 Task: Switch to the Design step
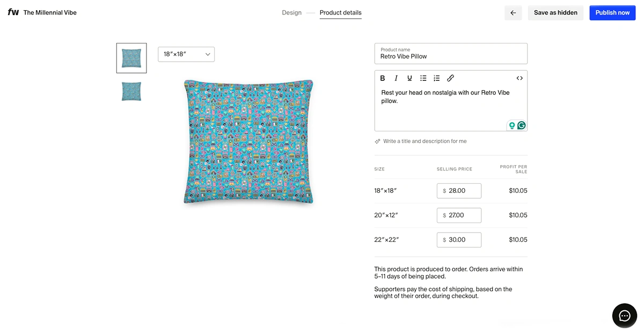click(x=291, y=13)
